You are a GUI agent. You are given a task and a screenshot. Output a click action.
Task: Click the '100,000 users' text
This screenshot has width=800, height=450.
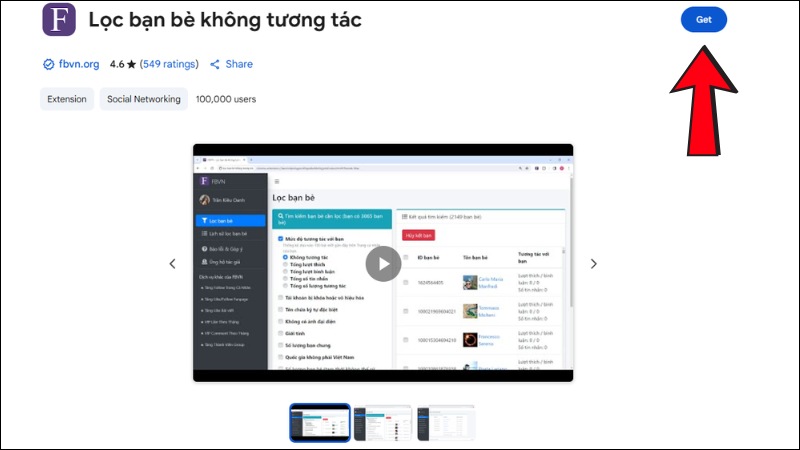tap(226, 99)
